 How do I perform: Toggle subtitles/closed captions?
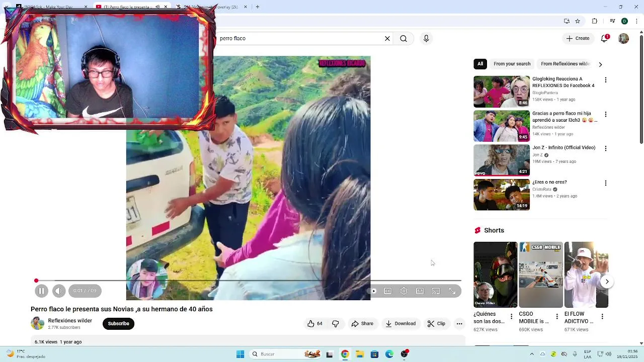388,291
